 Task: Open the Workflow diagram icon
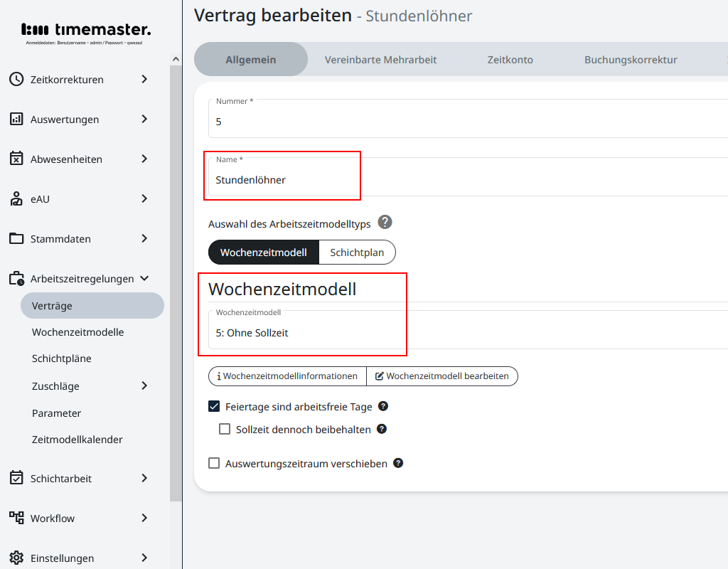(16, 518)
